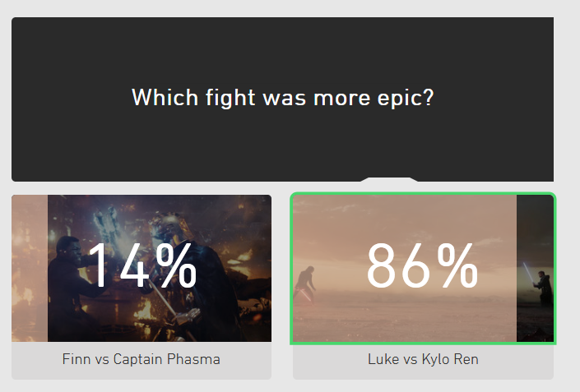This screenshot has height=392, width=580.
Task: Click the 'Luke vs Kylo Ren' caption
Action: point(423,359)
